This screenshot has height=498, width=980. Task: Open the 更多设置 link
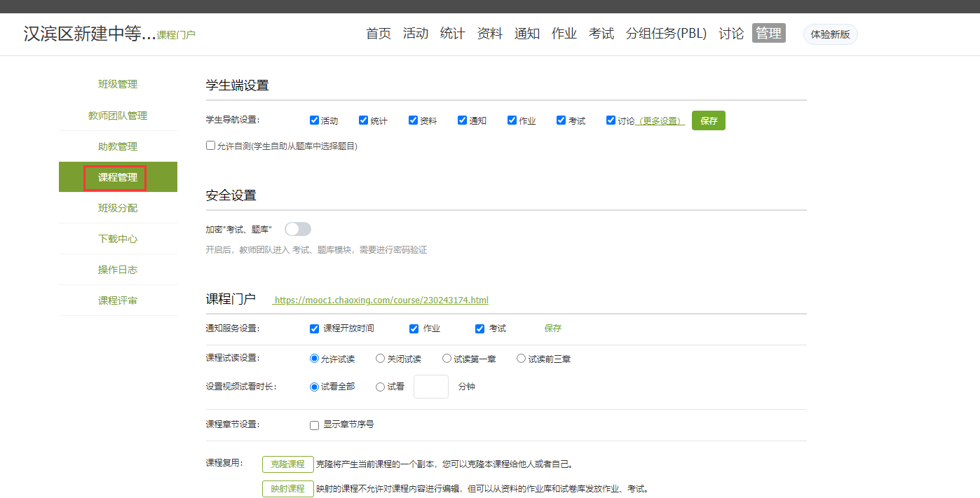click(x=660, y=121)
